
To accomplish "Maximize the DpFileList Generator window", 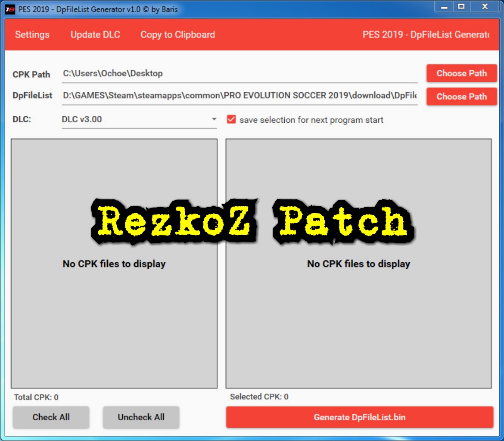I will (461, 7).
